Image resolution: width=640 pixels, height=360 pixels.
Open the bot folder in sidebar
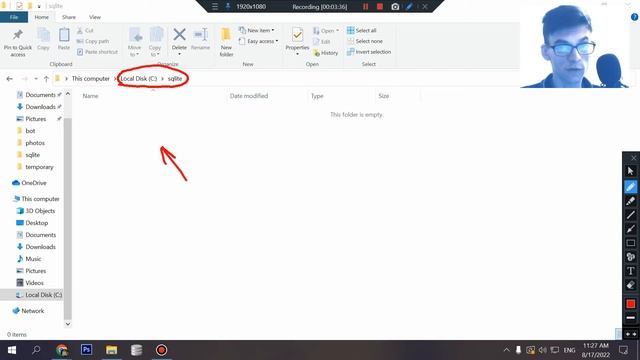click(x=30, y=131)
